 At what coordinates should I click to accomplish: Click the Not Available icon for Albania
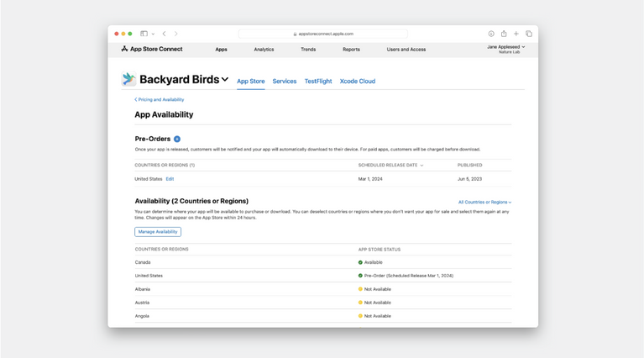pos(360,289)
